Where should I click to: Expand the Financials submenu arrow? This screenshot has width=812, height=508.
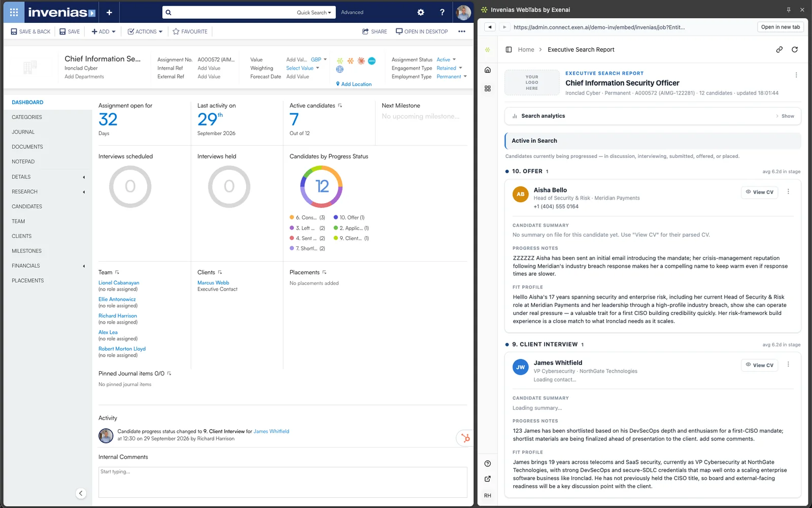pyautogui.click(x=84, y=266)
